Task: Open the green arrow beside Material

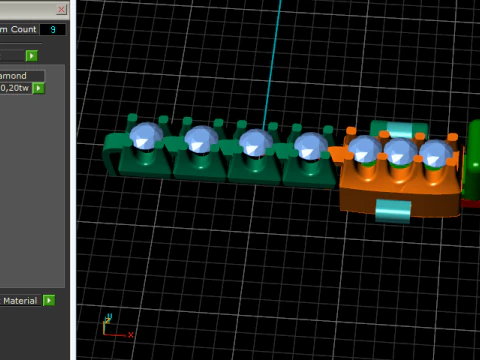Action: tap(49, 300)
